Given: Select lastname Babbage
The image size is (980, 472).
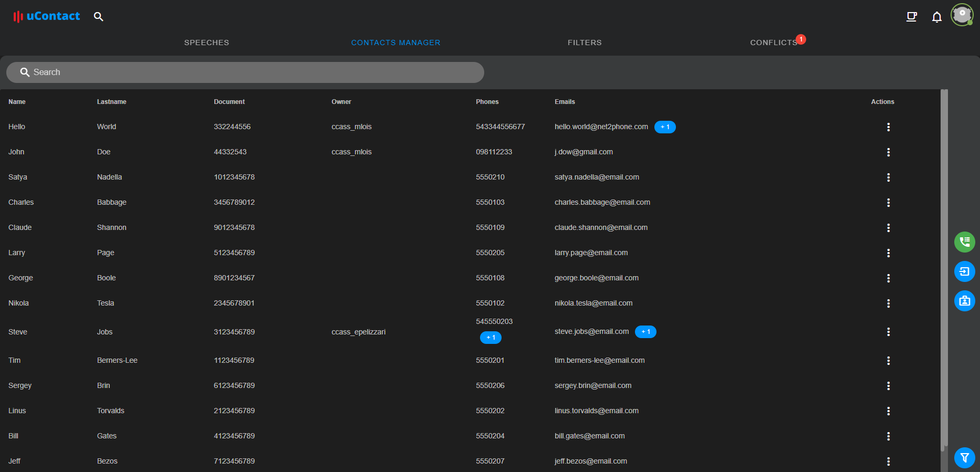Looking at the screenshot, I should (111, 202).
